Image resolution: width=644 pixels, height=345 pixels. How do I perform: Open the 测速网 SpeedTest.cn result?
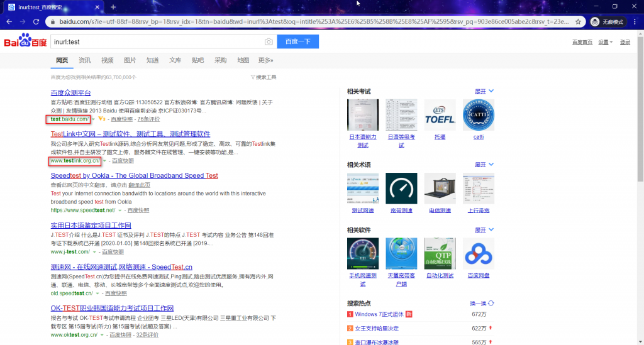click(121, 267)
